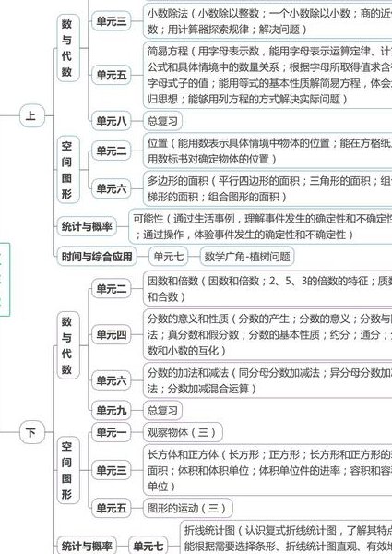Click 单元七 node next to 折线统计图

click(148, 546)
